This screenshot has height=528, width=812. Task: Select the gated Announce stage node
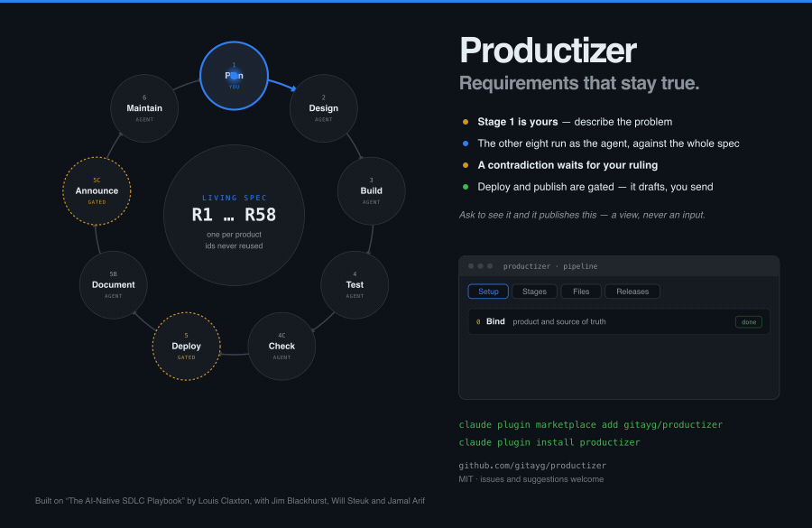[x=97, y=190]
